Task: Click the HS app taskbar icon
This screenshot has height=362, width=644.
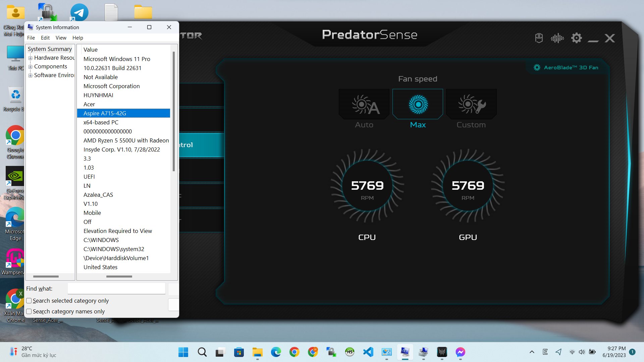Action: pos(350,352)
